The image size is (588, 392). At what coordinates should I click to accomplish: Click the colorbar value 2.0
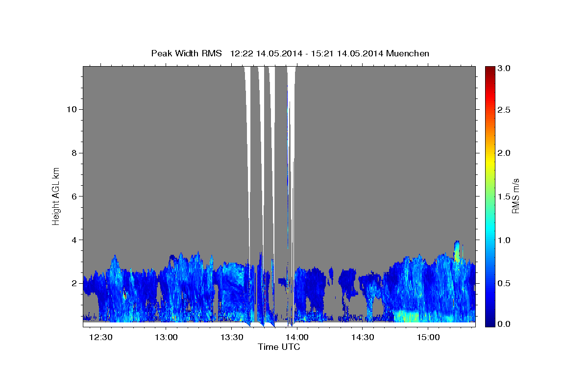(505, 153)
